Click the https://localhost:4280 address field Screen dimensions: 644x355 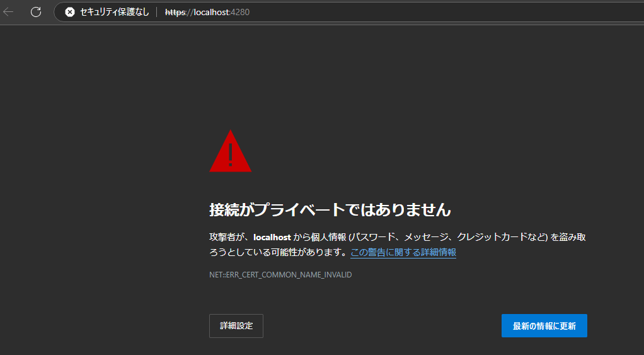coord(207,13)
